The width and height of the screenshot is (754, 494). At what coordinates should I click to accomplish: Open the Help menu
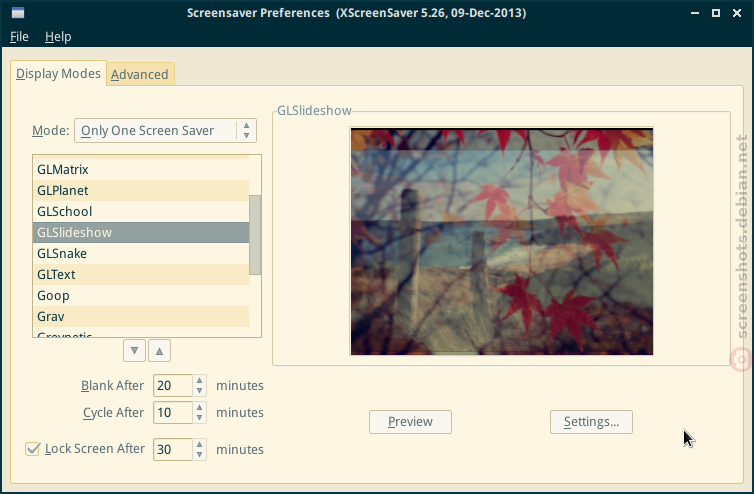point(58,37)
